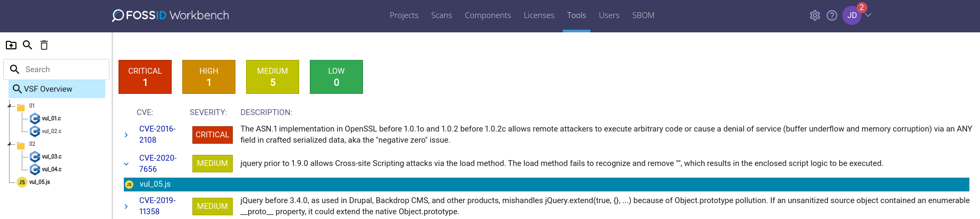Click the magnifier icon beside the trash
Image resolution: width=980 pixels, height=219 pixels.
[x=28, y=45]
